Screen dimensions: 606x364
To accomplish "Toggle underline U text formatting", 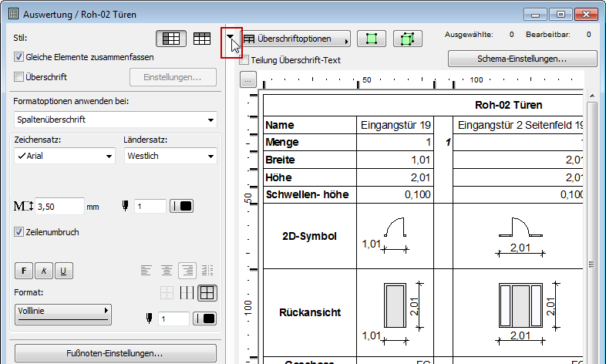I will click(x=62, y=271).
